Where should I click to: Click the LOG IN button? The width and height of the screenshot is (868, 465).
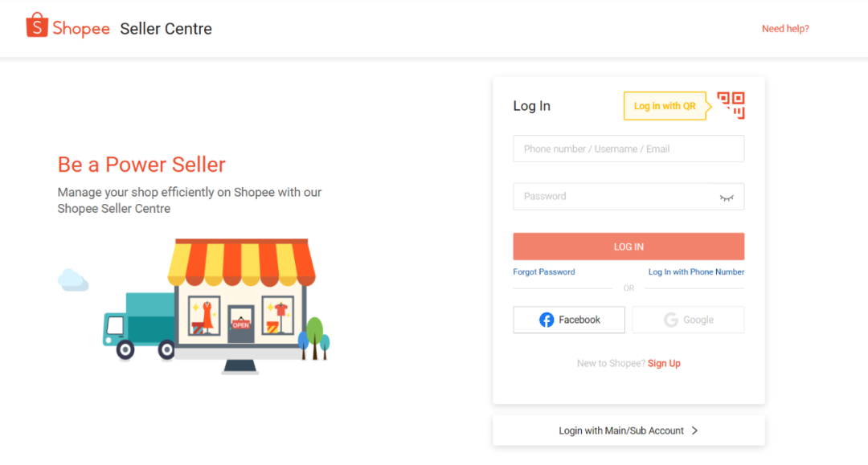628,247
